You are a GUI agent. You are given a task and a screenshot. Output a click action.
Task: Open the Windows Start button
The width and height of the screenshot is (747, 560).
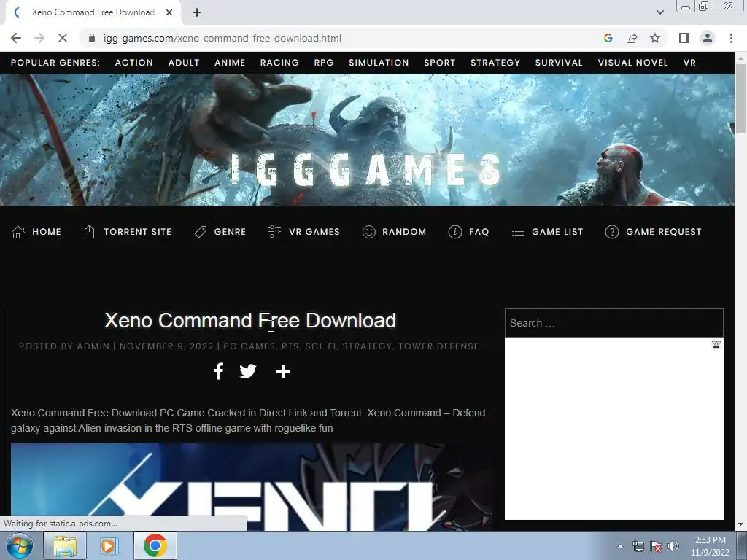20,545
